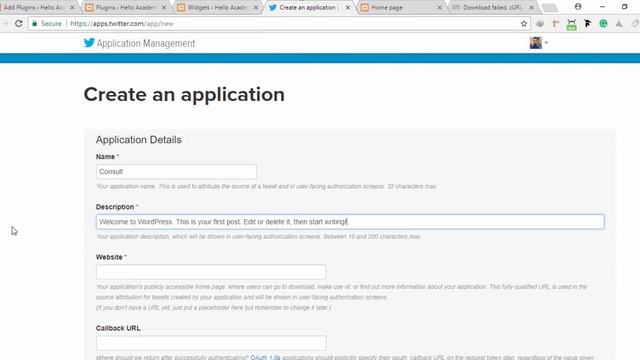Close the Add Plugins tab
This screenshot has width=640, height=360.
tap(72, 7)
